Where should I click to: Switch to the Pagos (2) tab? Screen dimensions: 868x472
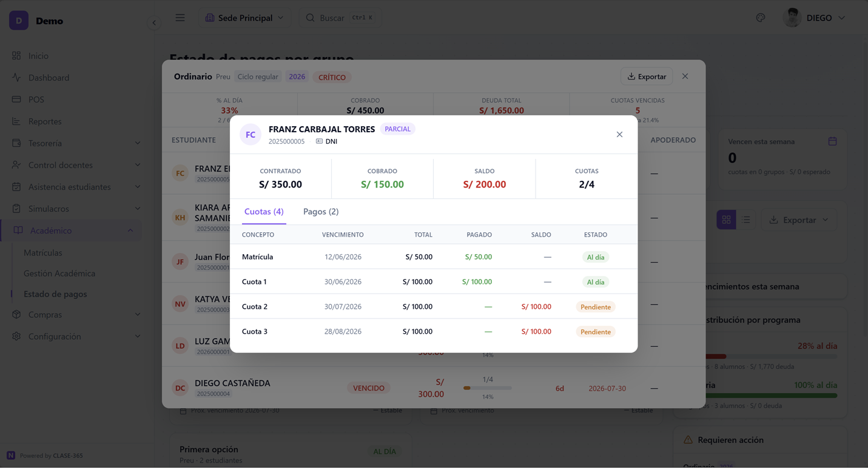click(x=321, y=212)
